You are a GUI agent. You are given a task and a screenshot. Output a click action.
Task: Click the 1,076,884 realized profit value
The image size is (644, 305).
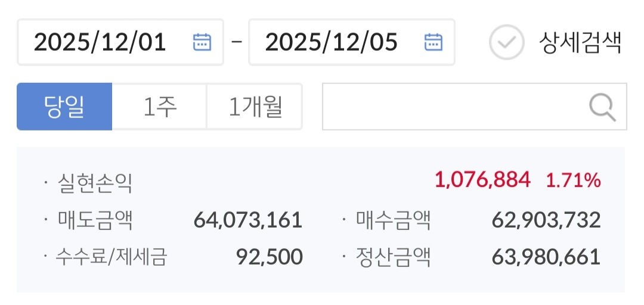click(x=482, y=179)
